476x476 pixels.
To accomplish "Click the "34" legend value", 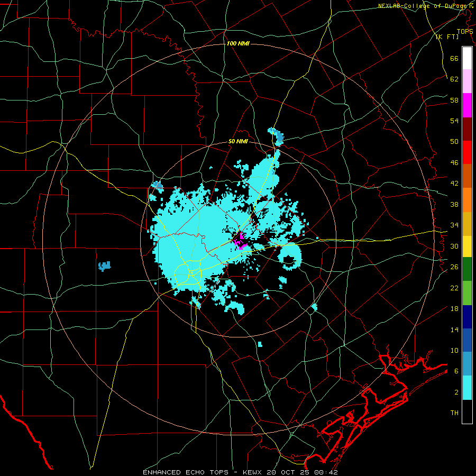I will point(454,225).
